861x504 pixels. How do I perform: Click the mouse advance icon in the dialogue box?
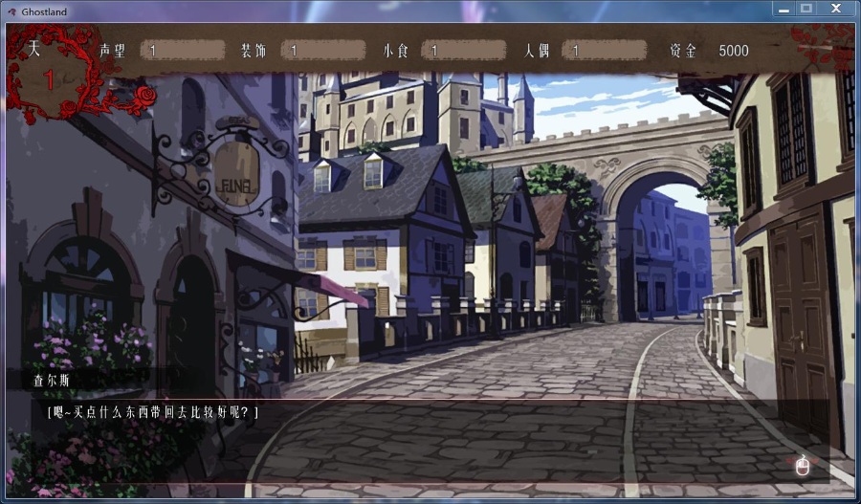(803, 466)
